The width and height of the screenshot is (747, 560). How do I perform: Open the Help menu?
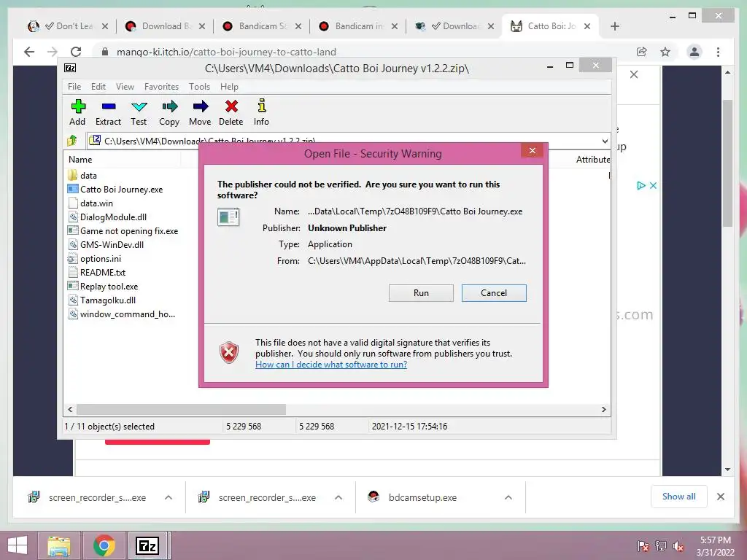(x=229, y=87)
